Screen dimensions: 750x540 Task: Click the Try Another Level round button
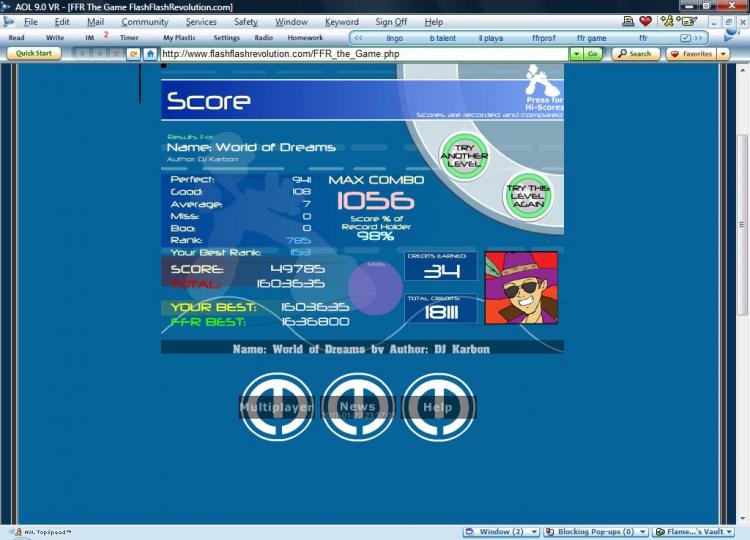tap(463, 156)
